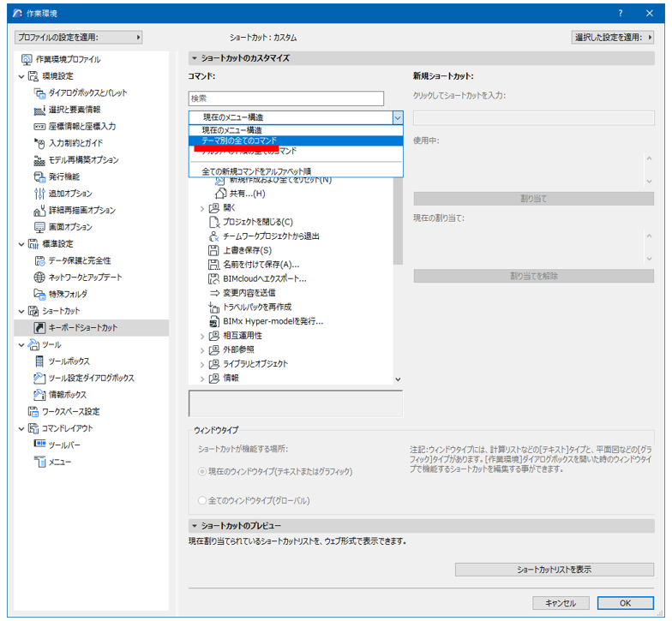Click the ワークスペース設定 icon

[x=33, y=411]
